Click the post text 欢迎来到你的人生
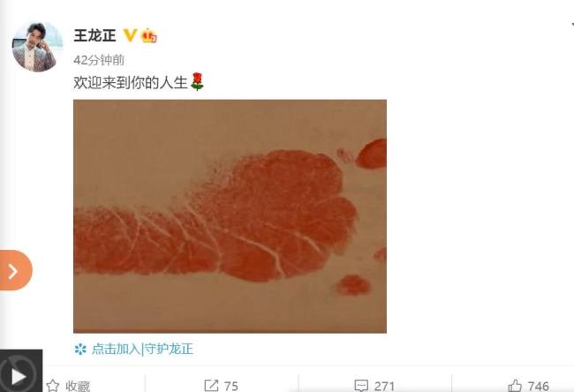 131,82
